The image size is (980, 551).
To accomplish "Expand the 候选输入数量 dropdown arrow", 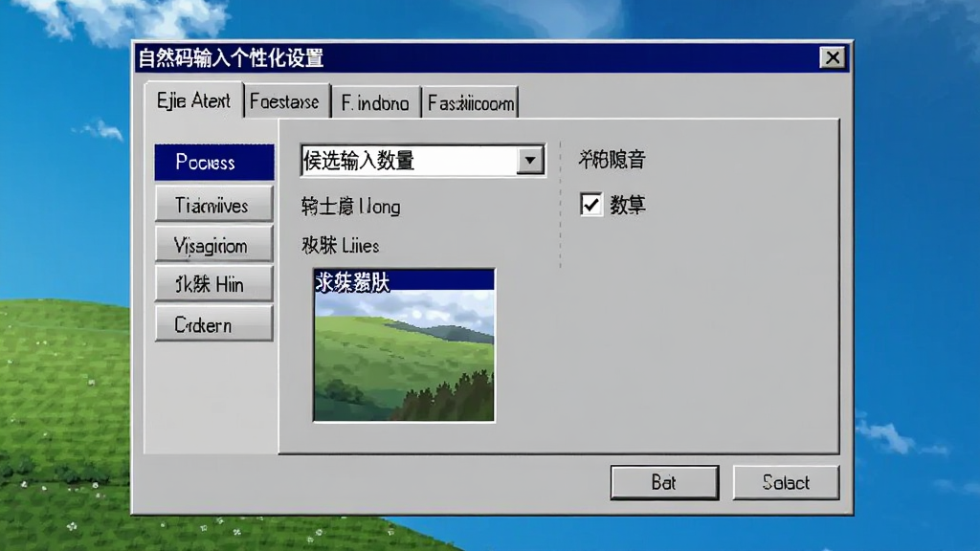I will pos(530,161).
